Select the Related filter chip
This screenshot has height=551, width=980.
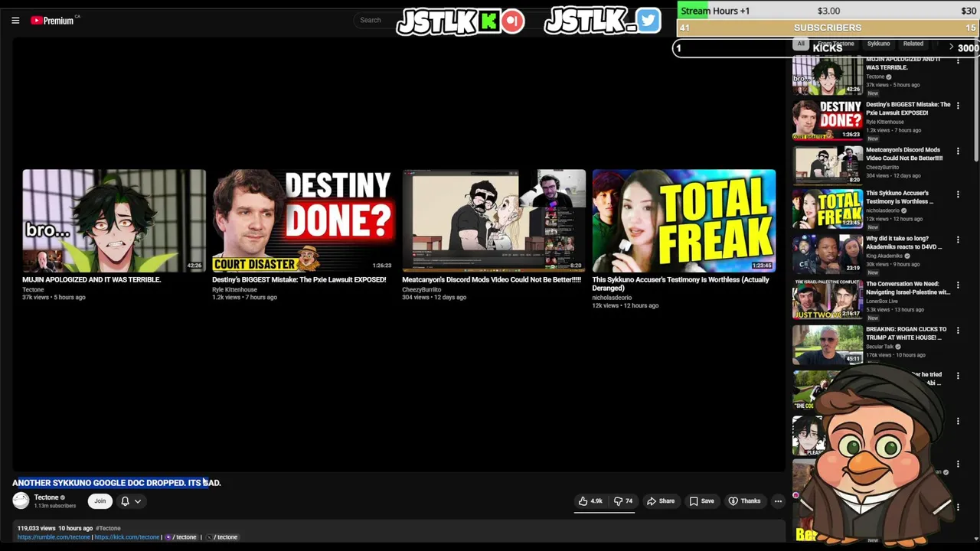pyautogui.click(x=913, y=44)
